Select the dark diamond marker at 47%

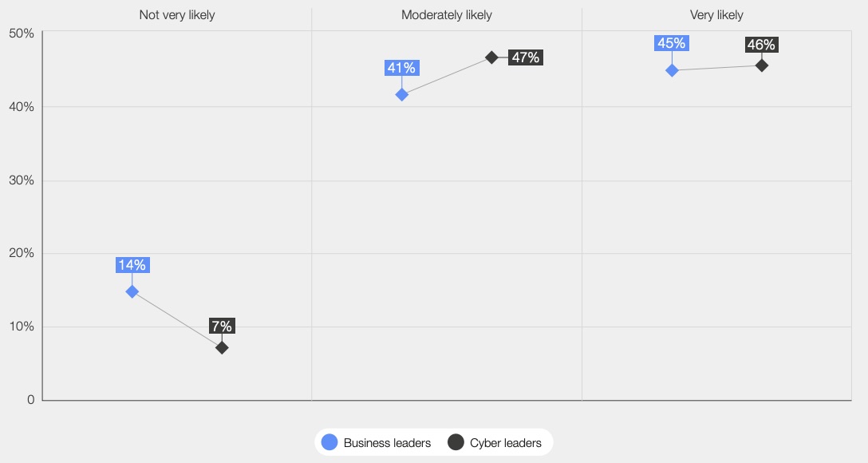[491, 57]
